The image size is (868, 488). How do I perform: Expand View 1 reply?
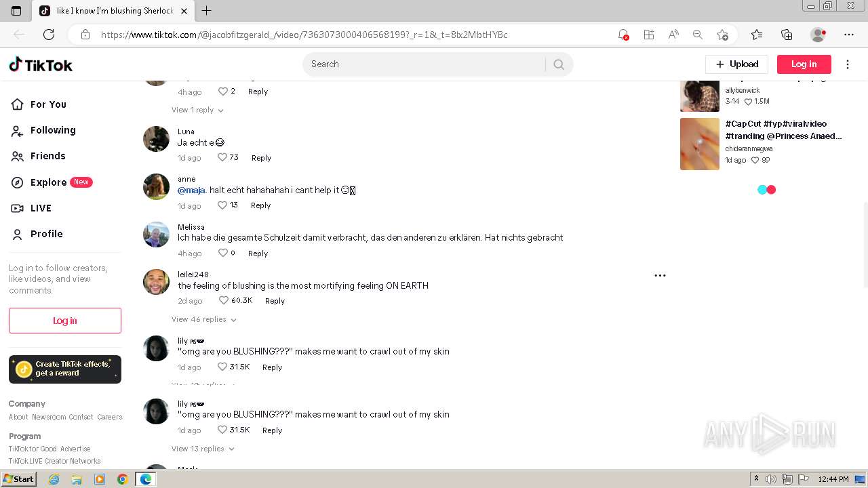(197, 110)
